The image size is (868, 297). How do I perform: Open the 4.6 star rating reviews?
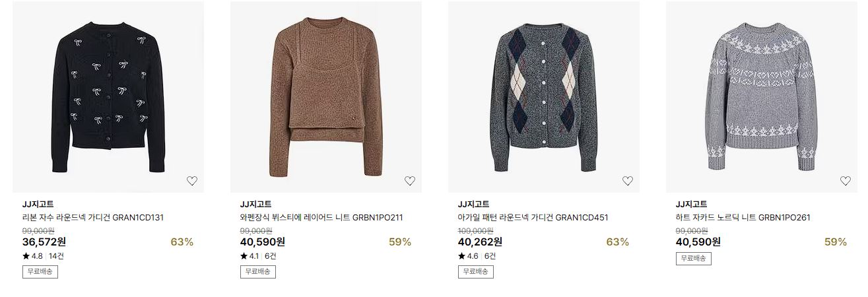point(477,256)
